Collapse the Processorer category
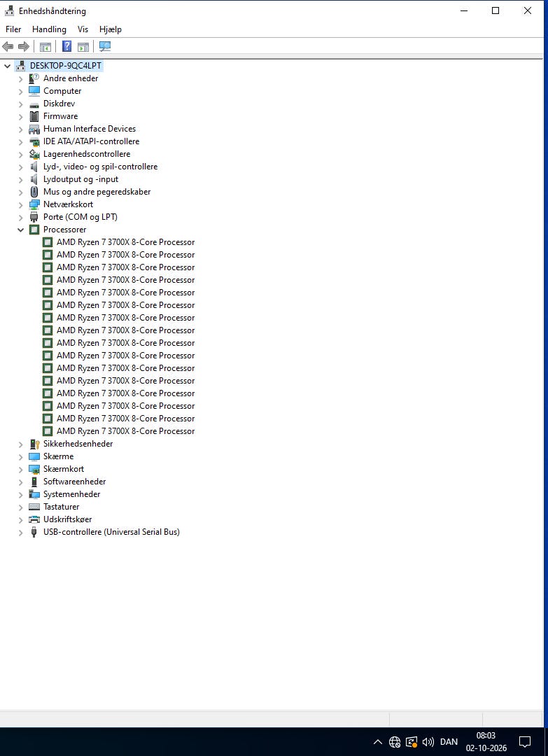Viewport: 548px width, 756px height. coord(21,230)
